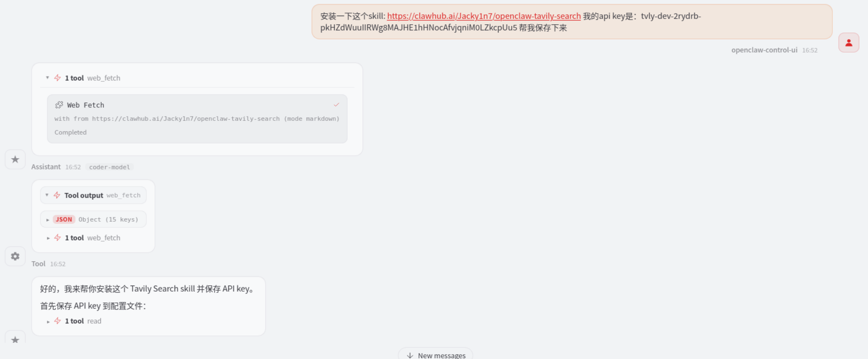Click the red JSON badge
868x359 pixels.
[64, 219]
